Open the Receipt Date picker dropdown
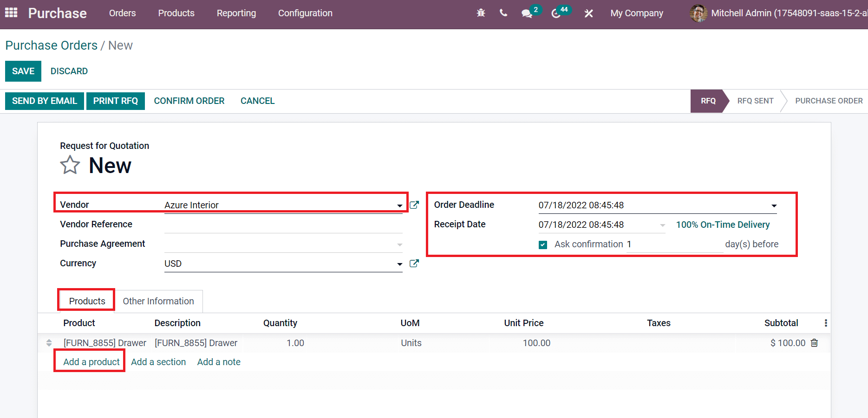The width and height of the screenshot is (868, 418). click(662, 225)
